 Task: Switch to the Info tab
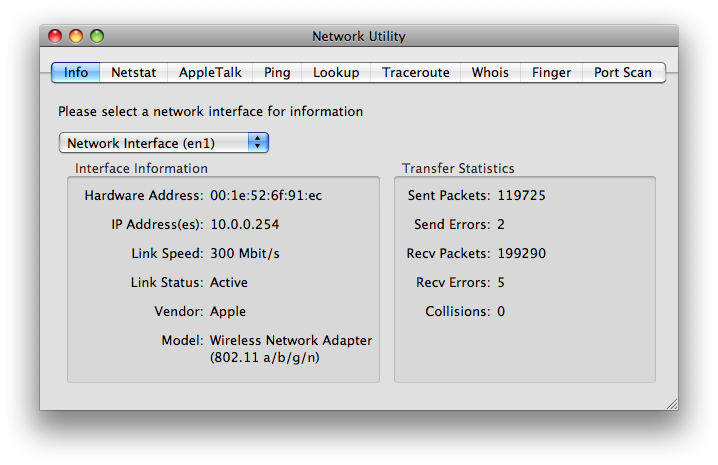click(x=76, y=72)
